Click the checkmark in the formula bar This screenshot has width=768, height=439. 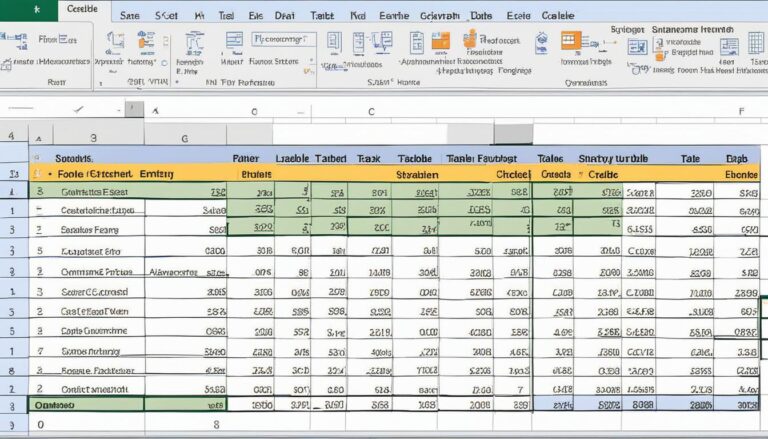78,110
